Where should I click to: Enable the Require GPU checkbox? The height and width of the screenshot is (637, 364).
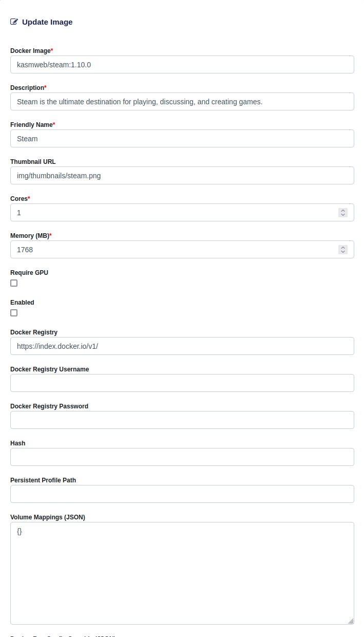(x=14, y=283)
